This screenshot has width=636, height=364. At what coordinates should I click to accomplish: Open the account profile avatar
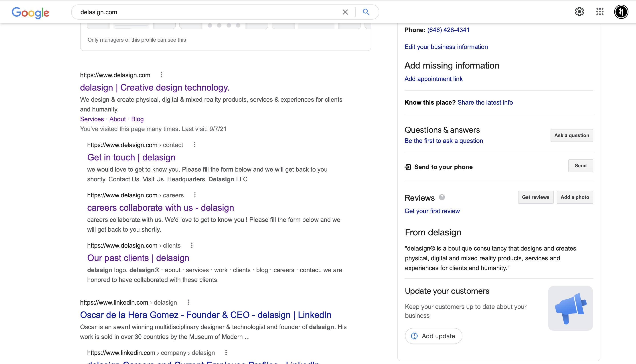(621, 12)
